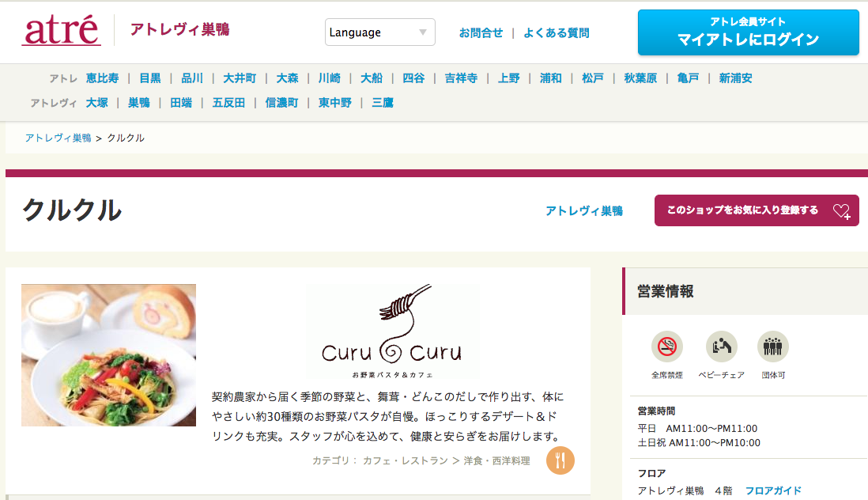868x500 pixels.
Task: Select the アトレヴィ 大塚 link
Action: tap(97, 102)
